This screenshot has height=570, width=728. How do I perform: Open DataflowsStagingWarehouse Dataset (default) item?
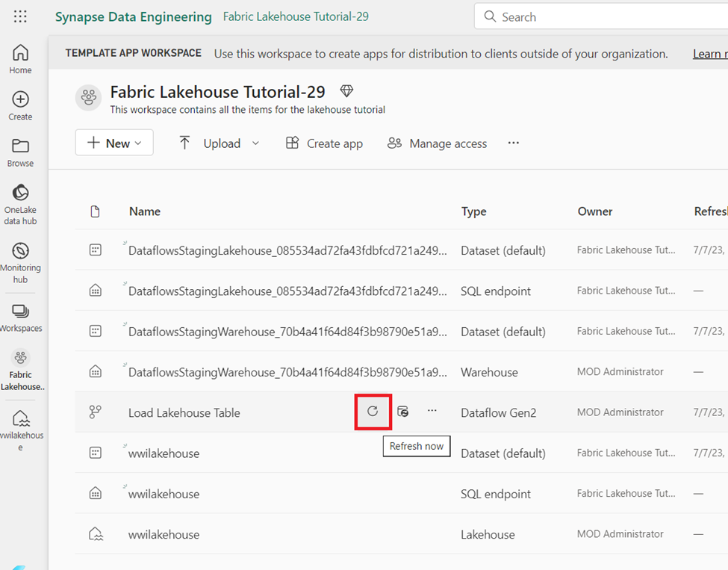point(287,332)
